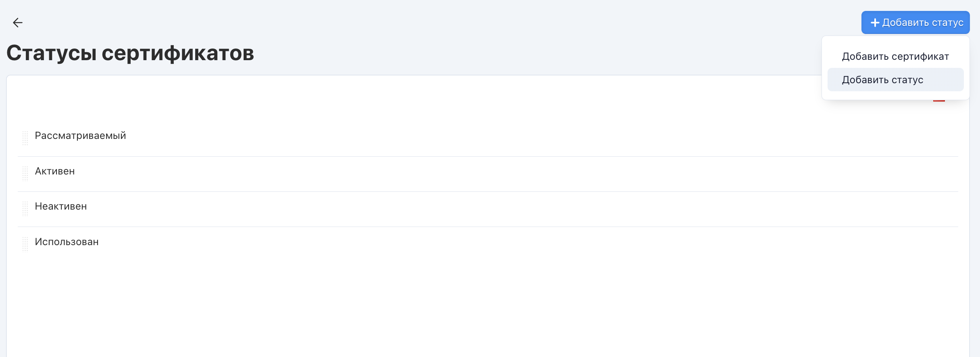This screenshot has width=980, height=357.
Task: Go back using the left arrow
Action: [18, 23]
